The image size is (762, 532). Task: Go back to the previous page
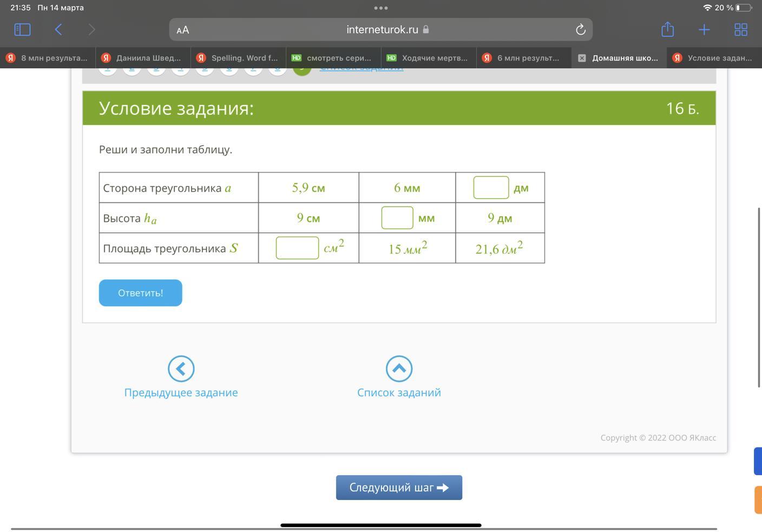pos(58,29)
